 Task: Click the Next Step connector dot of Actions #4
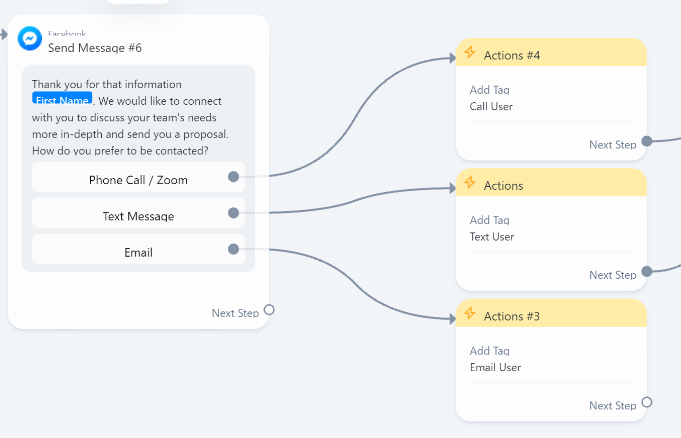(x=647, y=141)
